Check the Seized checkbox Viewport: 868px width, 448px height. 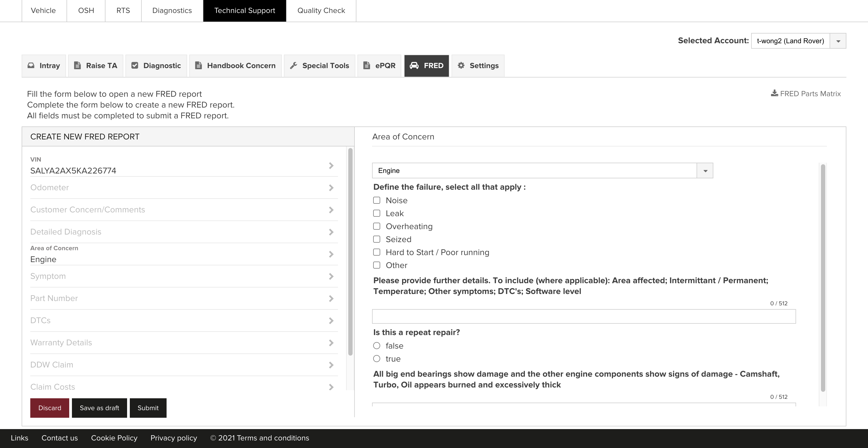pos(377,239)
